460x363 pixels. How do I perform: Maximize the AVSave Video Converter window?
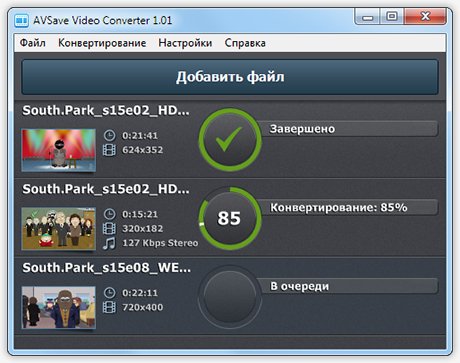coord(392,17)
